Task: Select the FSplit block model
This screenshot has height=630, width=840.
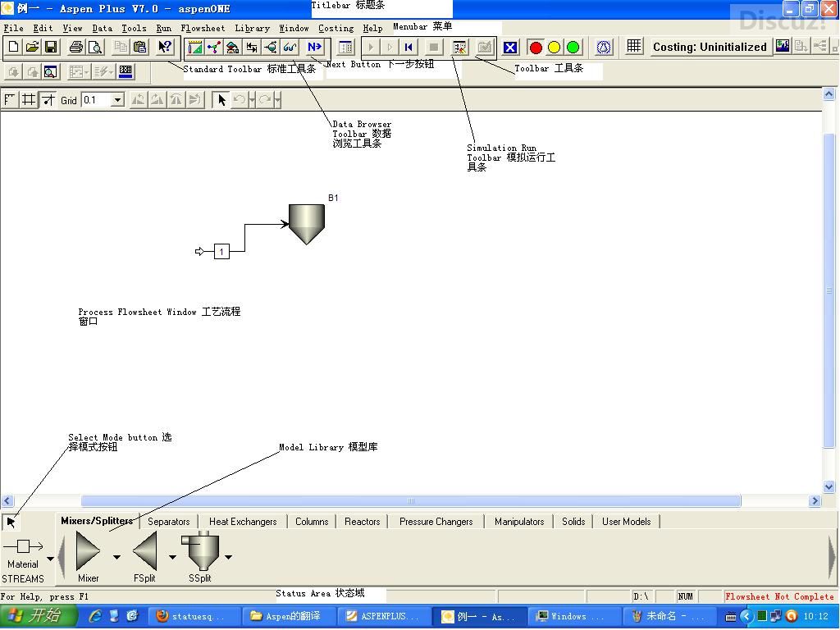Action: pyautogui.click(x=144, y=550)
